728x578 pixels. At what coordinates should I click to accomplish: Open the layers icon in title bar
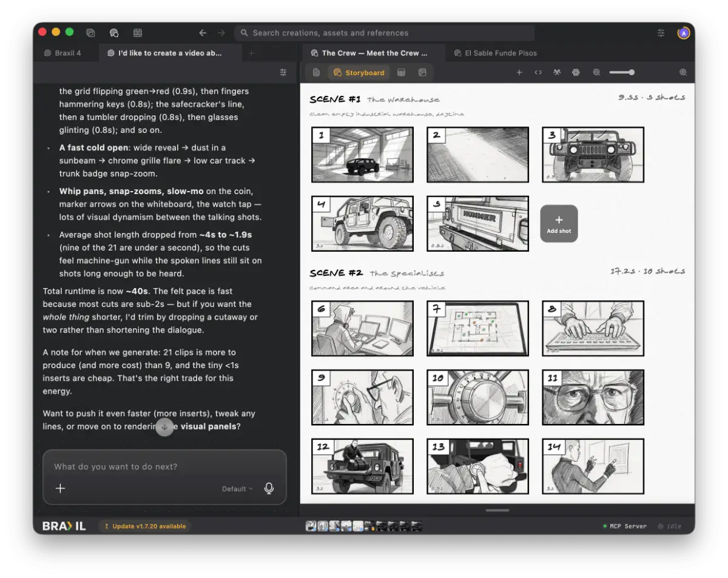pyautogui.click(x=90, y=33)
